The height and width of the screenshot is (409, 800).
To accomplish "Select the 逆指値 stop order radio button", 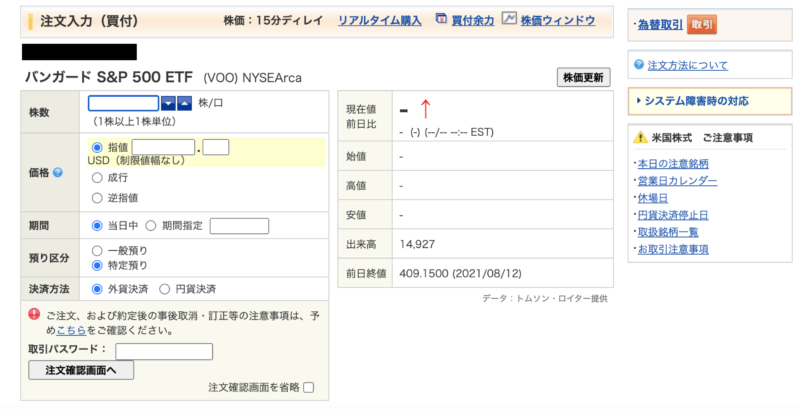I will (97, 198).
